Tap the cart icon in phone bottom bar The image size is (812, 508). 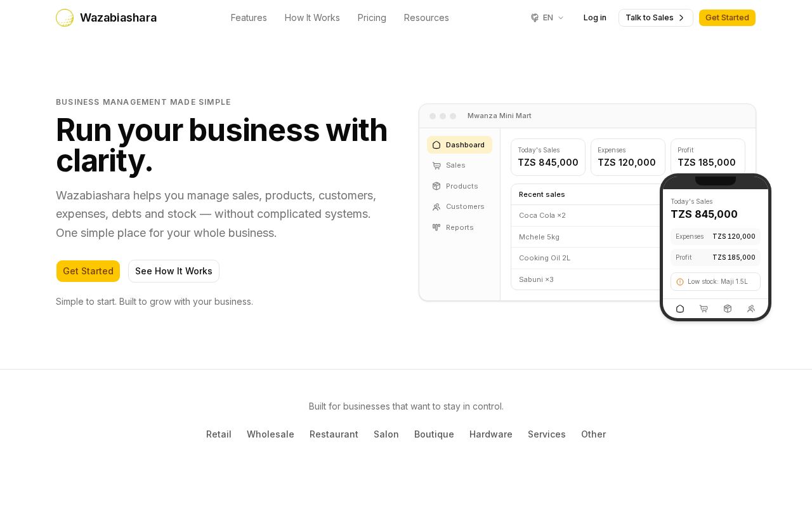coord(704,309)
